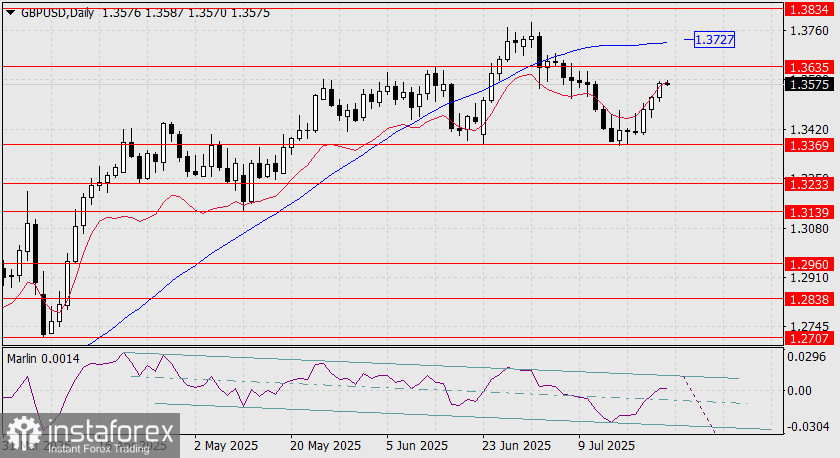Select the GBPUSD,Daily chart title

[x=57, y=12]
